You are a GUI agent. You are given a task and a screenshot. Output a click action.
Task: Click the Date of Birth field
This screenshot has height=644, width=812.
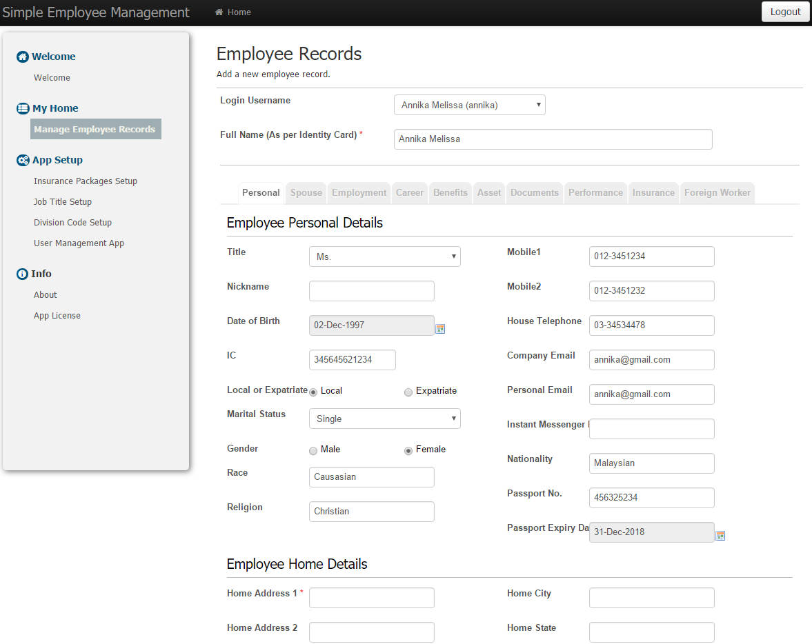pos(372,325)
